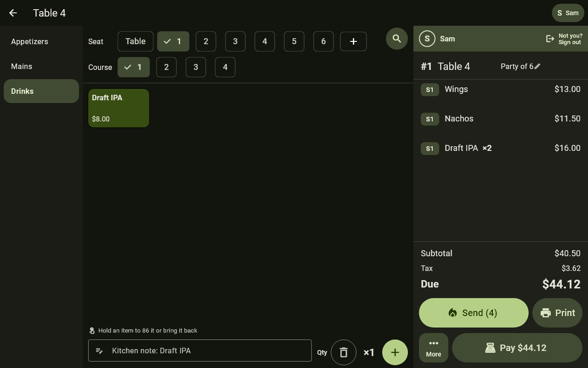Select course 2
This screenshot has height=368, width=588.
[166, 67]
